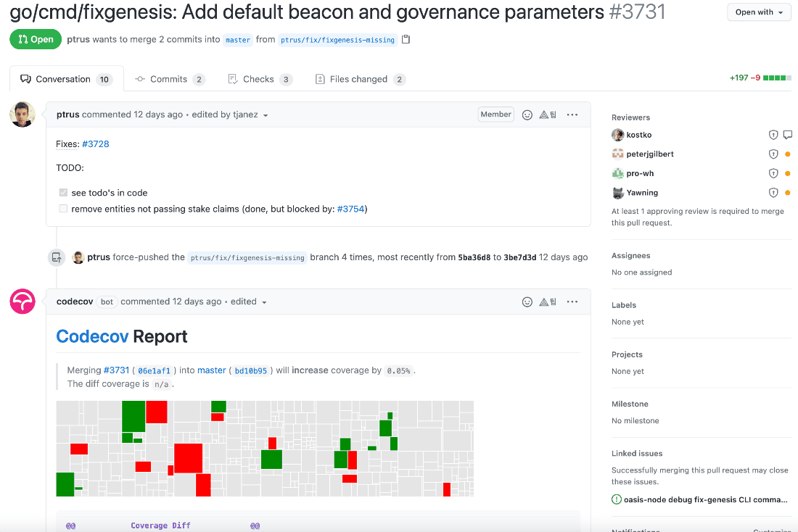Expand codecov comment 'edited' dropdown
Image resolution: width=798 pixels, height=532 pixels.
click(x=249, y=302)
